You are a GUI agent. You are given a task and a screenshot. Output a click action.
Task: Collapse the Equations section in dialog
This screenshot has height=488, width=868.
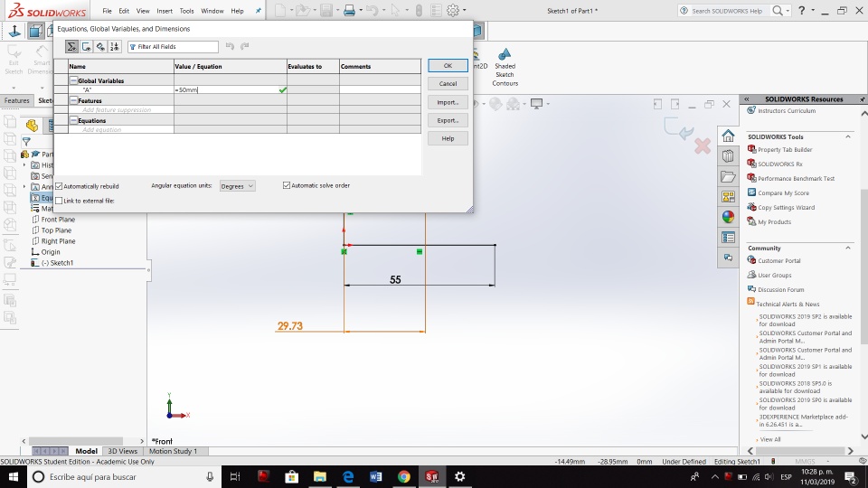point(73,120)
